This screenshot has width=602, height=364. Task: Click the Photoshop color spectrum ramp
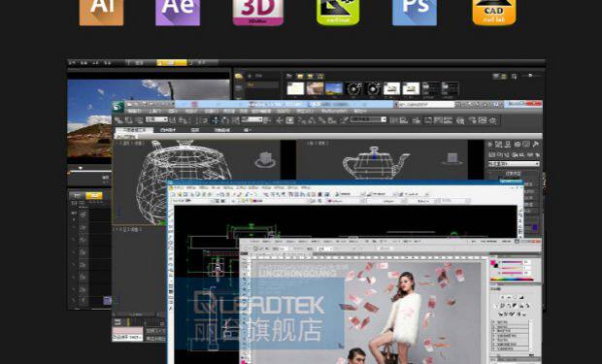coord(512,280)
